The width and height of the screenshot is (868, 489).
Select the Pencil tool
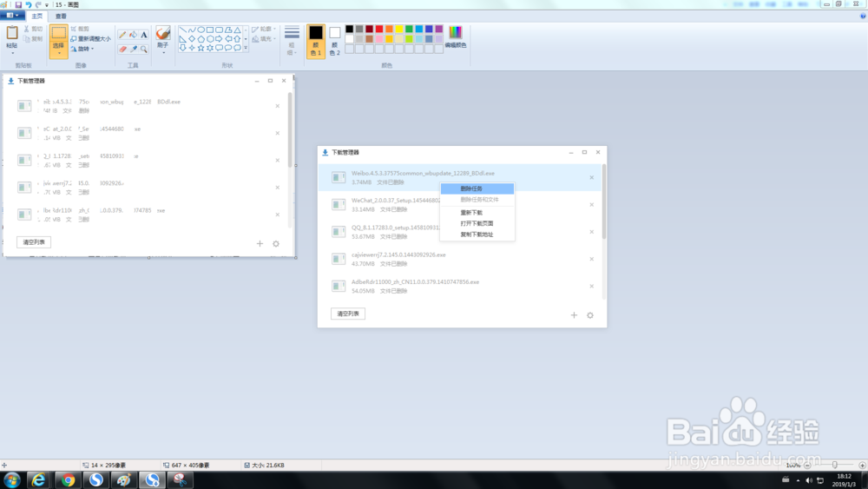(122, 35)
